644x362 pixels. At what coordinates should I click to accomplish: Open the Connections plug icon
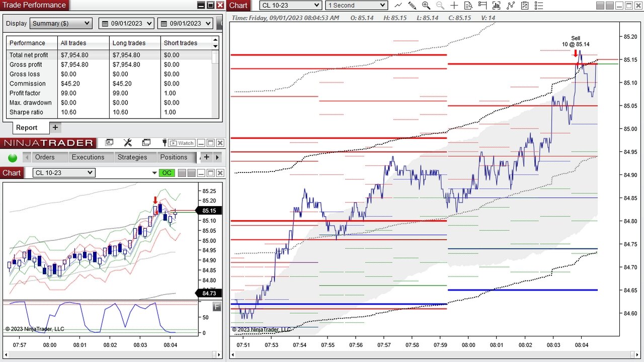click(x=164, y=143)
